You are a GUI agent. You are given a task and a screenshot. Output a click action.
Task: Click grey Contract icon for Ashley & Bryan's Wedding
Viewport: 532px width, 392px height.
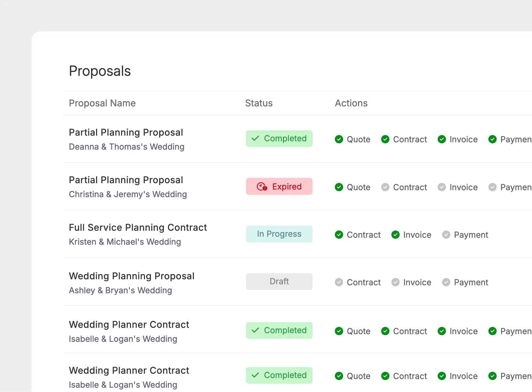(339, 282)
